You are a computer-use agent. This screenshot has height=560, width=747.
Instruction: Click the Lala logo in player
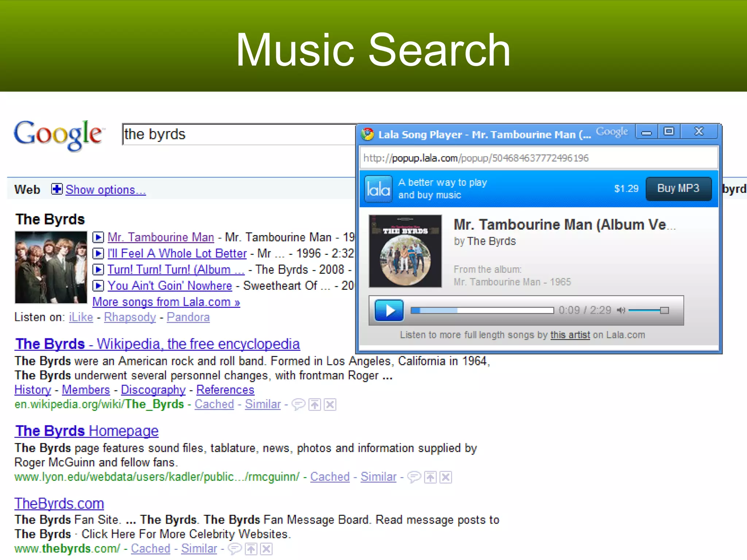pos(379,189)
